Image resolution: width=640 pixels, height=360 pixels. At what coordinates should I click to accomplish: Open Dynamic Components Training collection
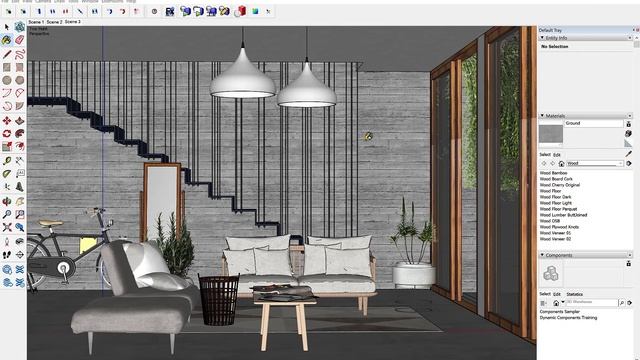568,318
